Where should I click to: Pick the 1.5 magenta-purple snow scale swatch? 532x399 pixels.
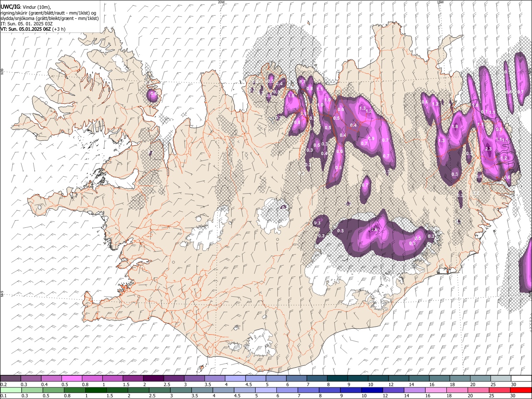(133, 379)
